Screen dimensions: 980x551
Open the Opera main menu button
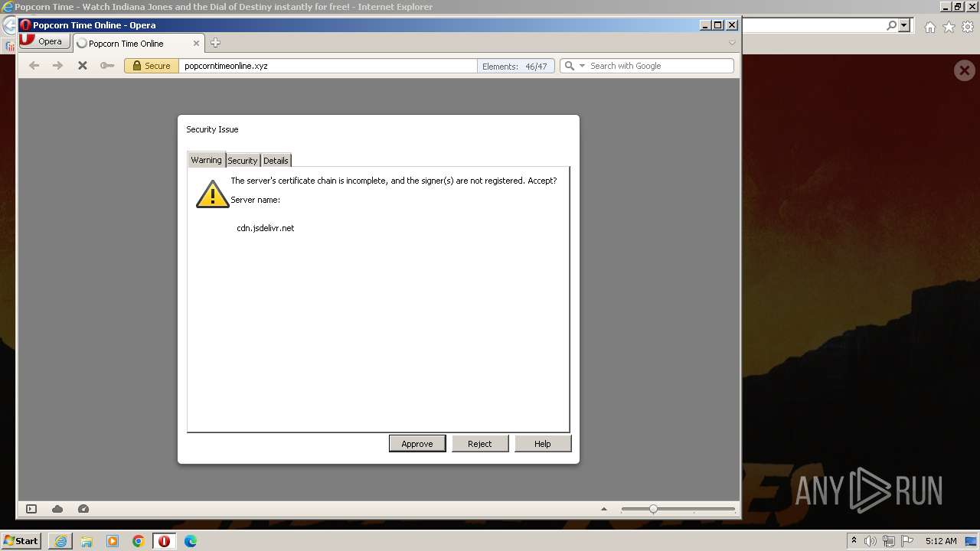pyautogui.click(x=45, y=41)
